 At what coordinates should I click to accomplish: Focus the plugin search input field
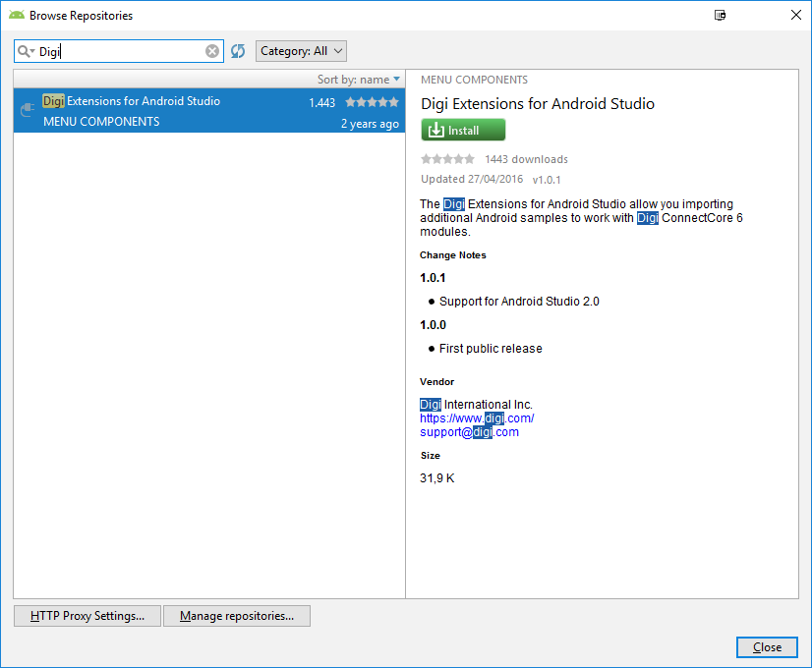point(119,51)
